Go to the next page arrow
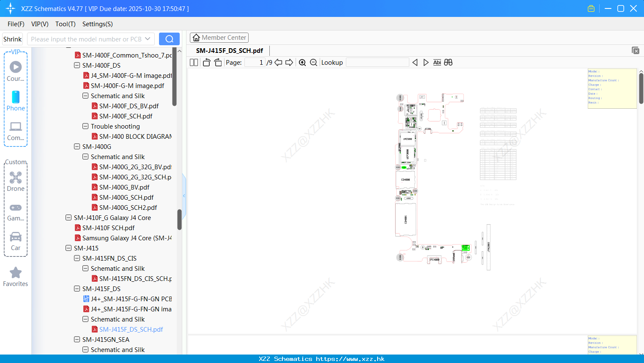644x363 pixels. tap(289, 63)
